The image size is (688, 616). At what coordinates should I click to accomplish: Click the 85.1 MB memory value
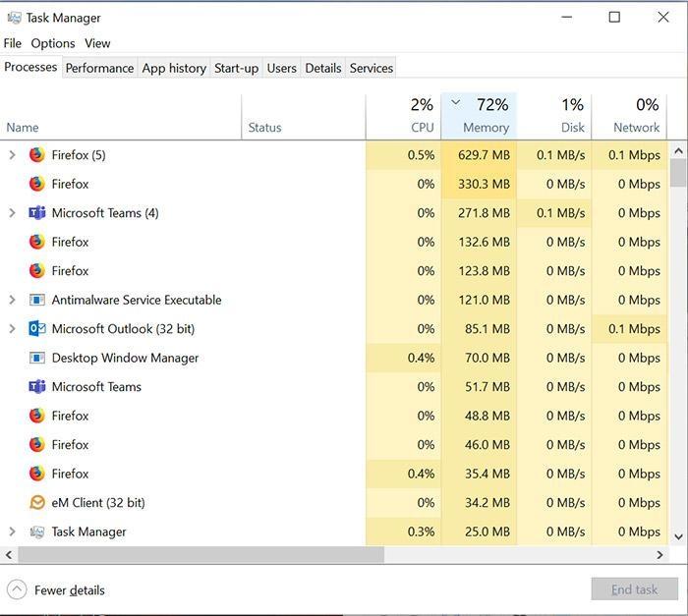point(487,329)
